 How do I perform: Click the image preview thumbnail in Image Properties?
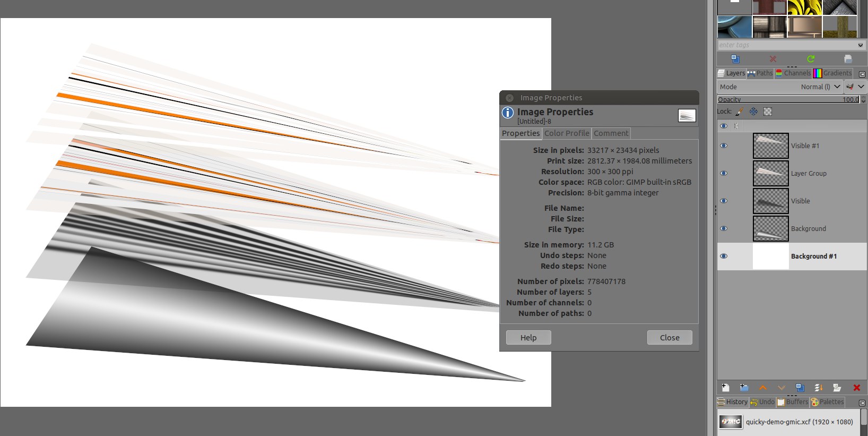click(x=687, y=115)
